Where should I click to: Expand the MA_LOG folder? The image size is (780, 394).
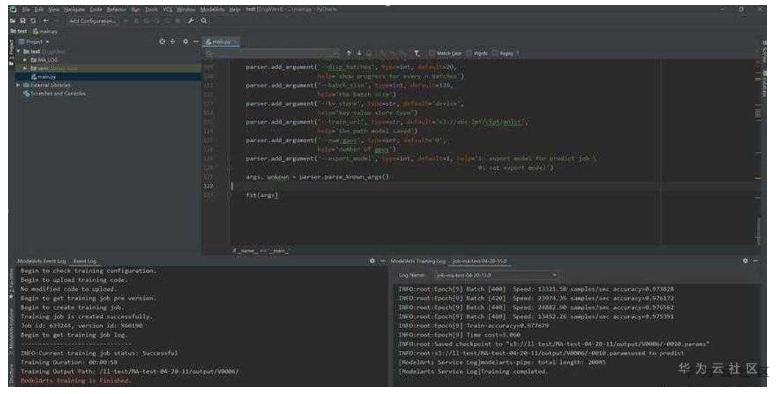[25, 60]
